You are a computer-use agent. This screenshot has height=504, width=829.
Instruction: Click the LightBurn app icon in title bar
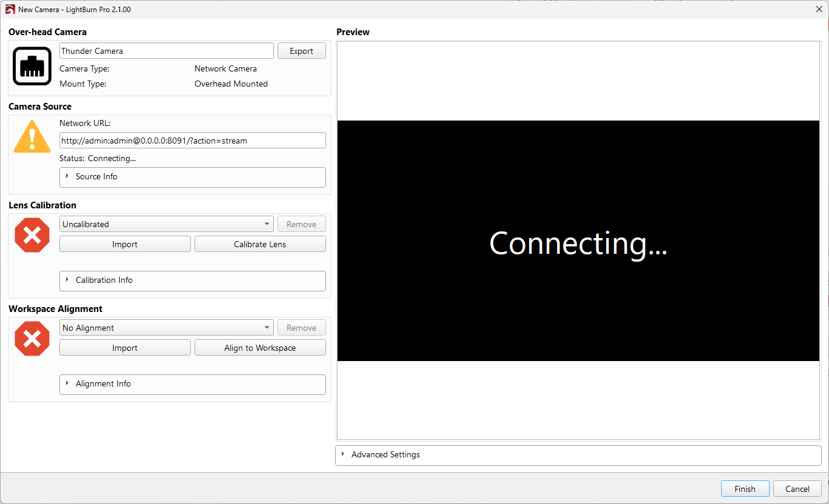(x=10, y=10)
